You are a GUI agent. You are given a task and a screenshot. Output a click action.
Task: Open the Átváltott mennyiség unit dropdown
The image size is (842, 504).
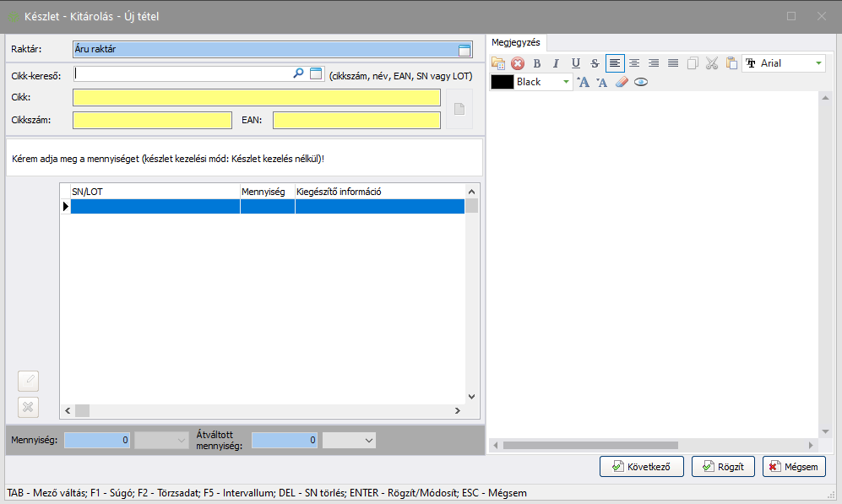click(x=368, y=440)
